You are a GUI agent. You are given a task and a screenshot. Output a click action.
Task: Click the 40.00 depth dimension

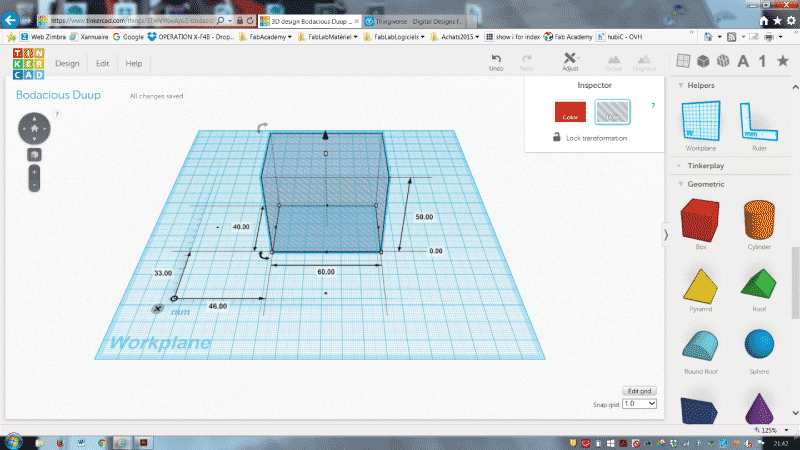pos(241,227)
